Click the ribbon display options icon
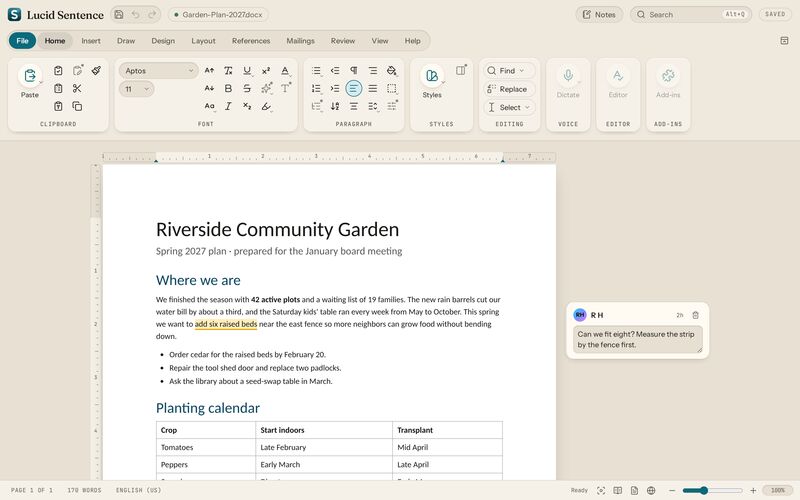The image size is (800, 500). tap(784, 41)
